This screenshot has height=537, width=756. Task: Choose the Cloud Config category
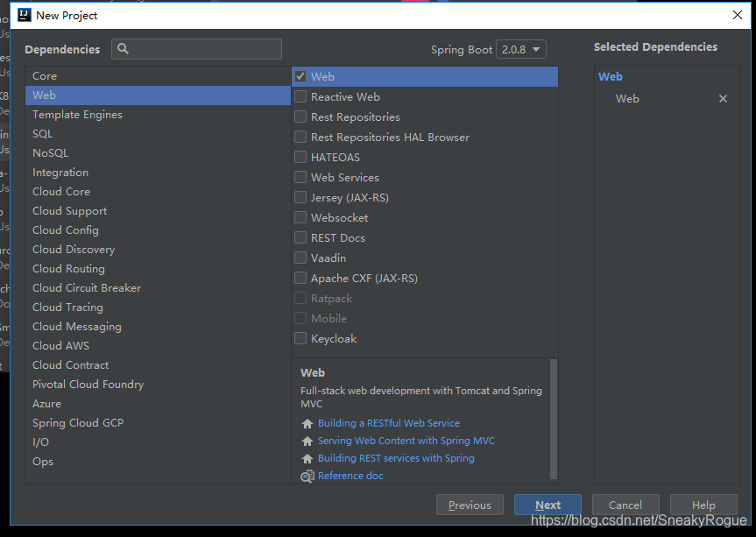click(x=158, y=230)
